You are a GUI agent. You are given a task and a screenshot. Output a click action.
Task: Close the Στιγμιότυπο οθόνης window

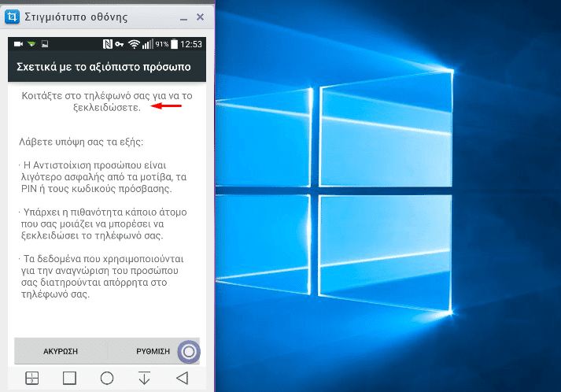click(x=200, y=17)
